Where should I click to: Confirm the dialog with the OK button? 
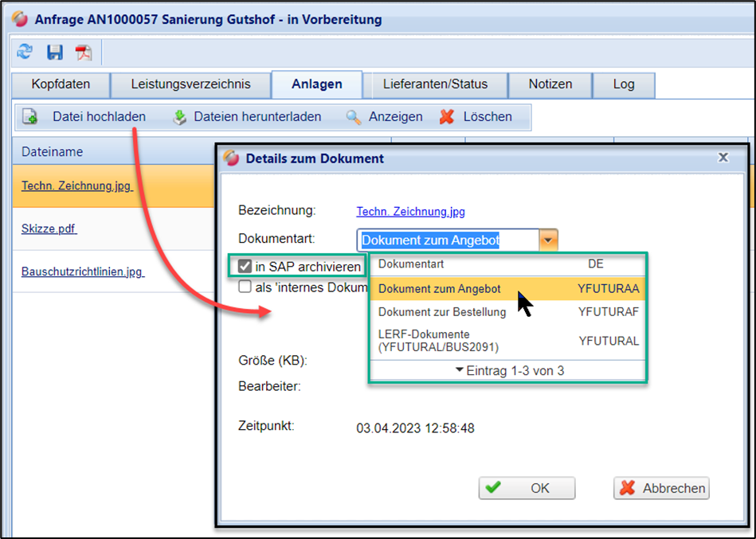coord(527,488)
